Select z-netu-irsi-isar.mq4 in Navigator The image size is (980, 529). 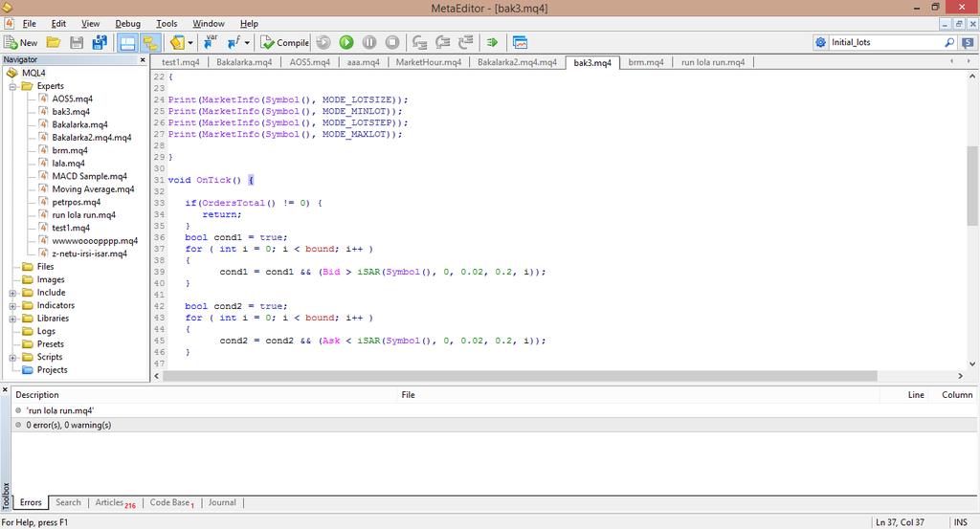tap(89, 253)
